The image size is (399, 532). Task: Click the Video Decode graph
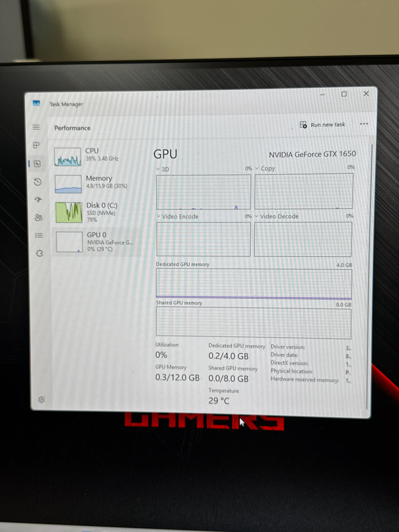pyautogui.click(x=303, y=239)
